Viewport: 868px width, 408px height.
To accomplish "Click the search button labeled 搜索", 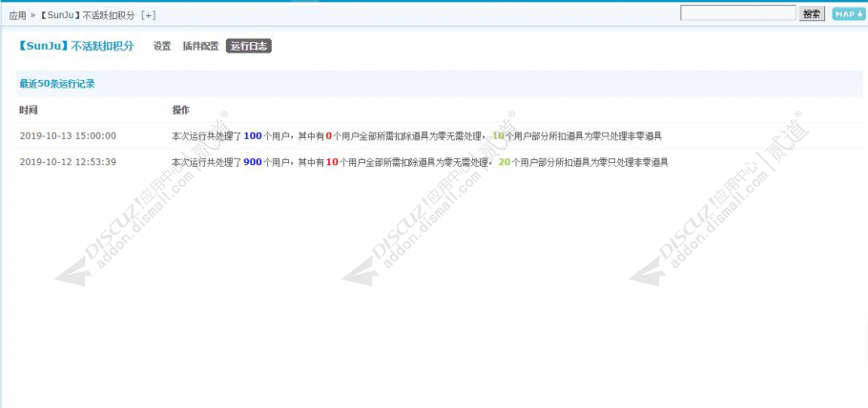I will point(812,14).
